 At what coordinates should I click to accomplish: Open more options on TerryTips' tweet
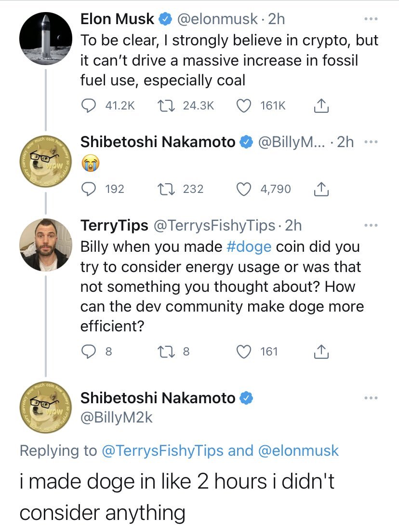(x=371, y=225)
